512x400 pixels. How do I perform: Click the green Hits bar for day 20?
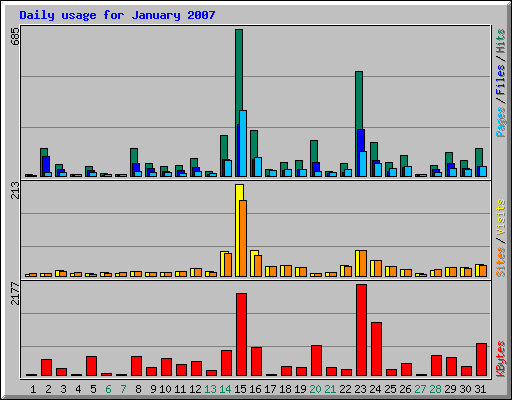click(x=314, y=151)
